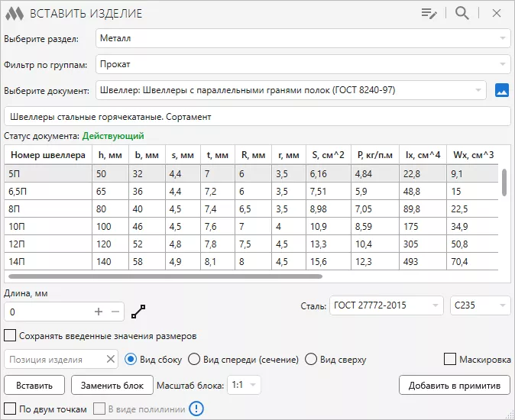Click the s, мм column header
Screen dimensions: 515x420
click(x=183, y=155)
